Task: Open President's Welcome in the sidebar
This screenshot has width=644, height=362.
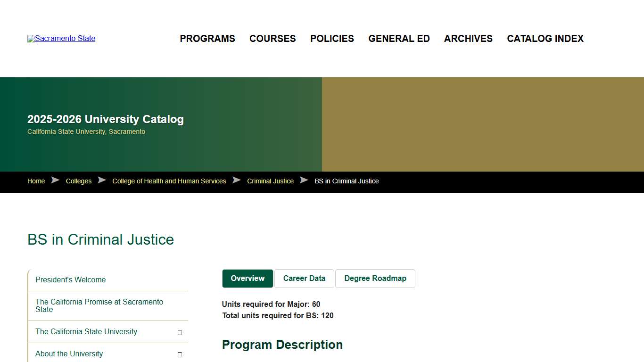Action: pos(70,280)
